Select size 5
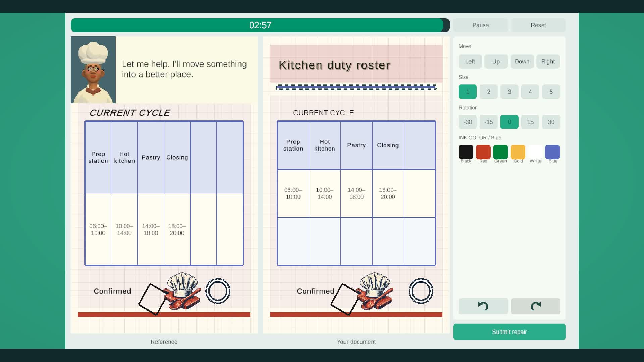The width and height of the screenshot is (644, 362). tap(551, 92)
